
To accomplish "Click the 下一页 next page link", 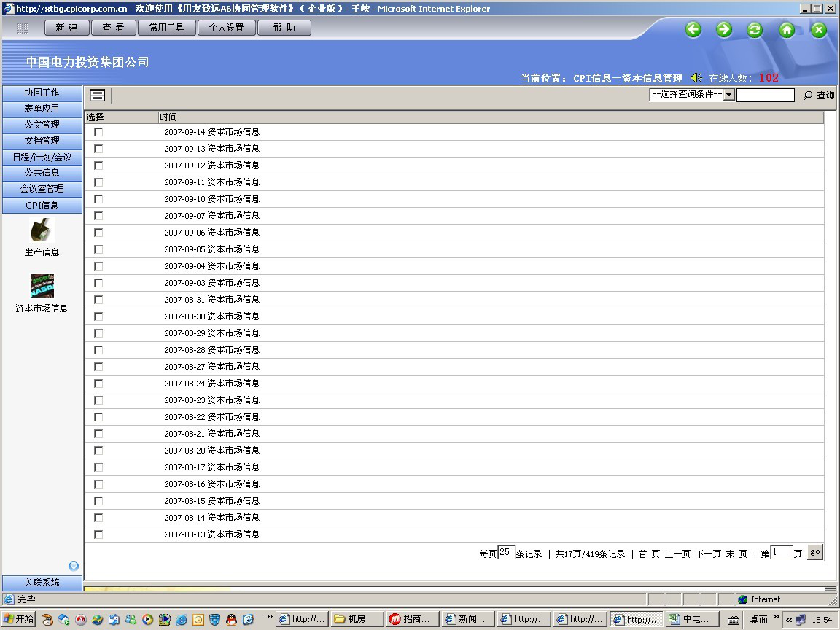I will coord(707,554).
